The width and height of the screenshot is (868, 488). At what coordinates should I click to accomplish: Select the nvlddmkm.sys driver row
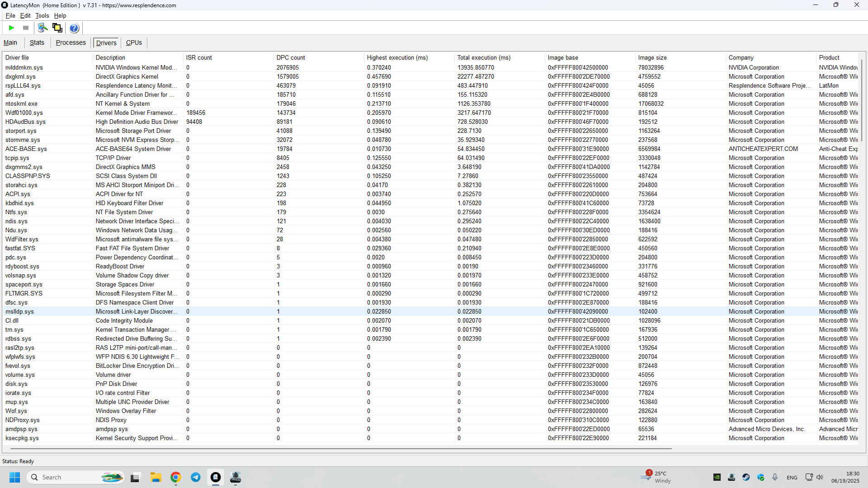click(430, 68)
